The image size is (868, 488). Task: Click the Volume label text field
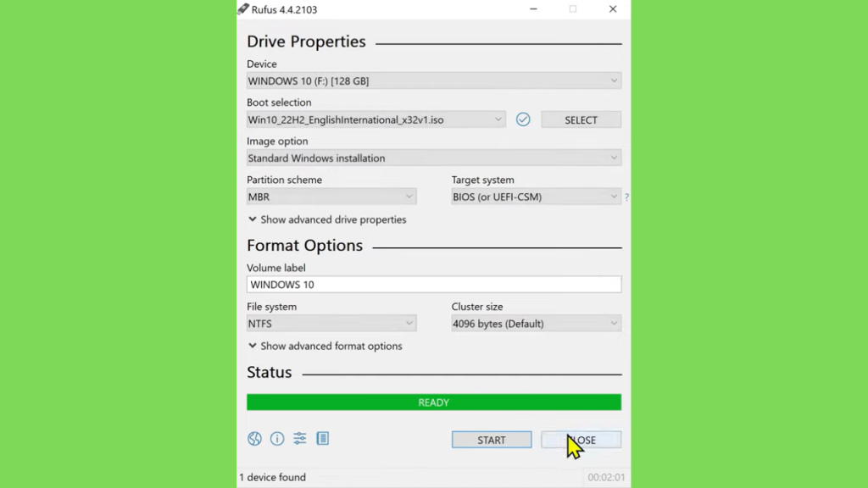click(x=434, y=285)
